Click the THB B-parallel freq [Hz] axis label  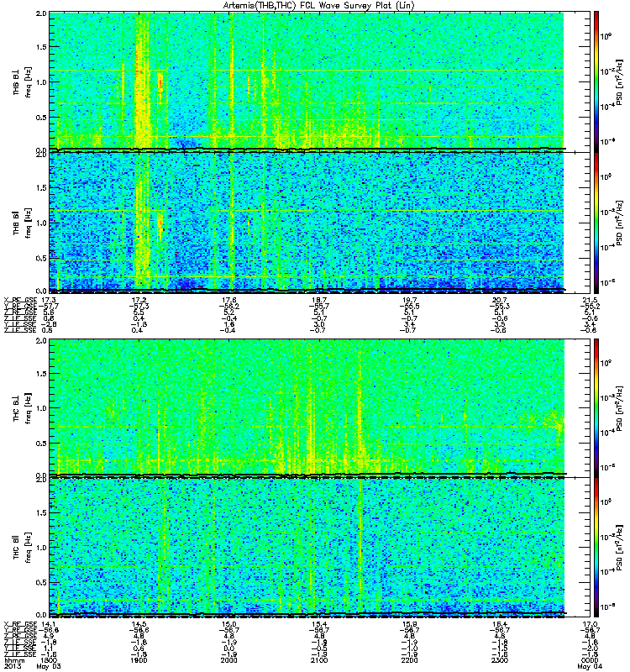click(29, 223)
